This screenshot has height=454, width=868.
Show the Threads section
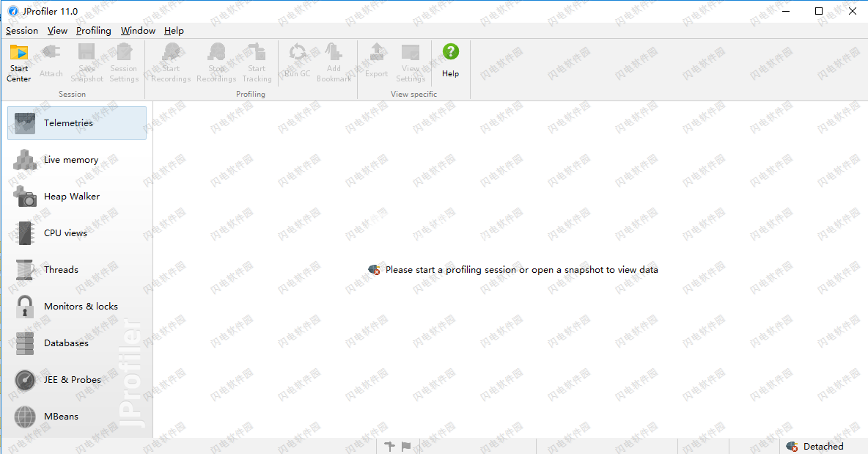[x=77, y=270]
